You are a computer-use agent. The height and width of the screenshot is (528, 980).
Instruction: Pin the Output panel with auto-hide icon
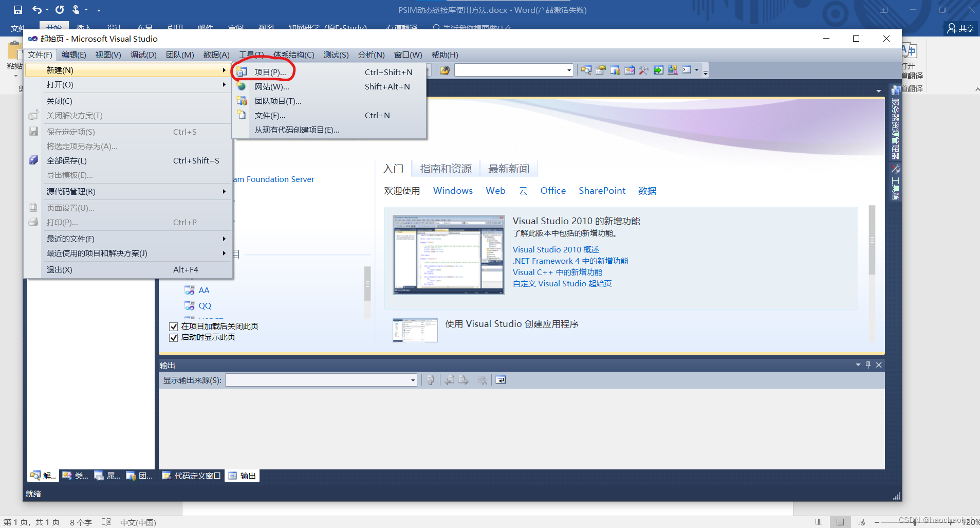pos(868,365)
